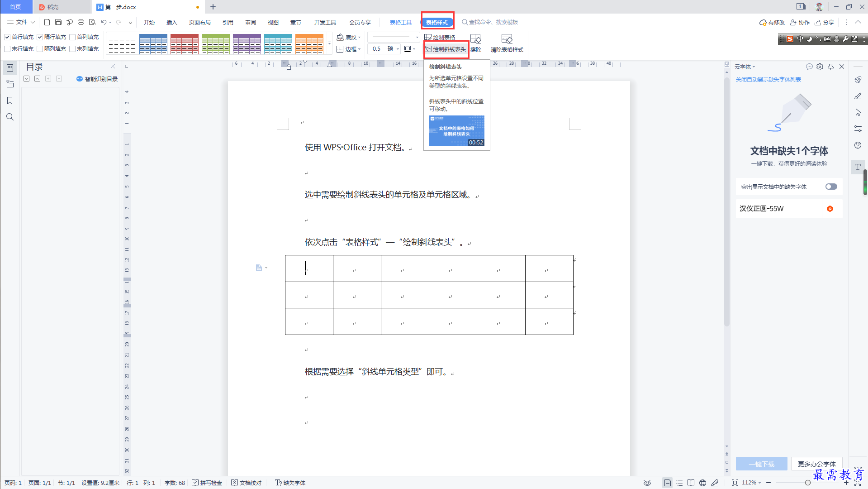Enable the 隔列填充 checkbox
The width and height of the screenshot is (868, 489).
[x=40, y=49]
